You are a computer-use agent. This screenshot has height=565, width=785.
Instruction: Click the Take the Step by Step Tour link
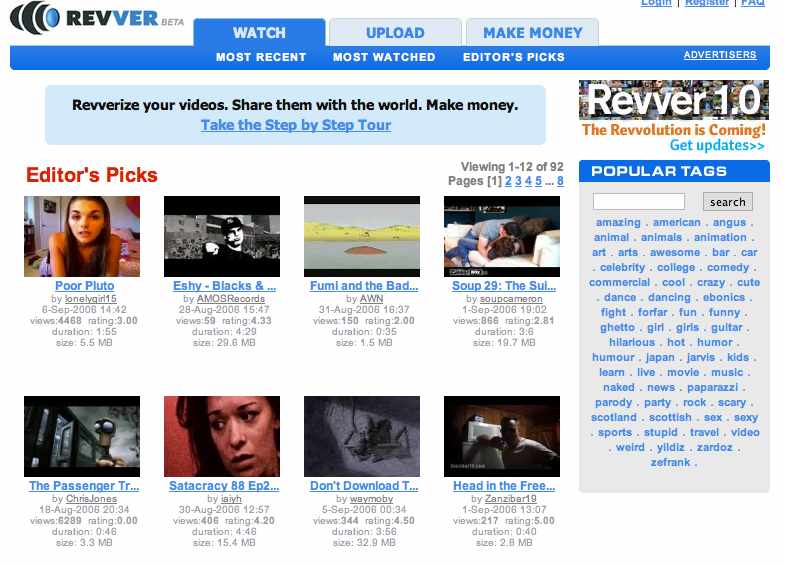(296, 125)
